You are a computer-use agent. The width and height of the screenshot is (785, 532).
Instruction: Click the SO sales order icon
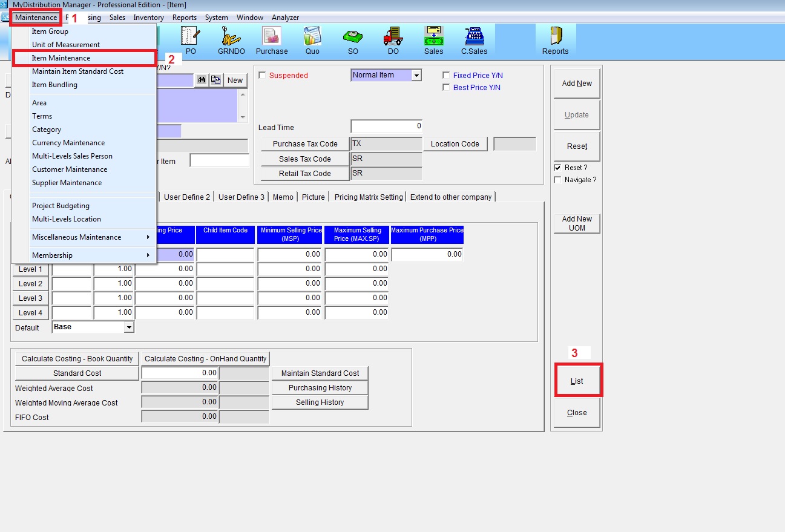[353, 40]
